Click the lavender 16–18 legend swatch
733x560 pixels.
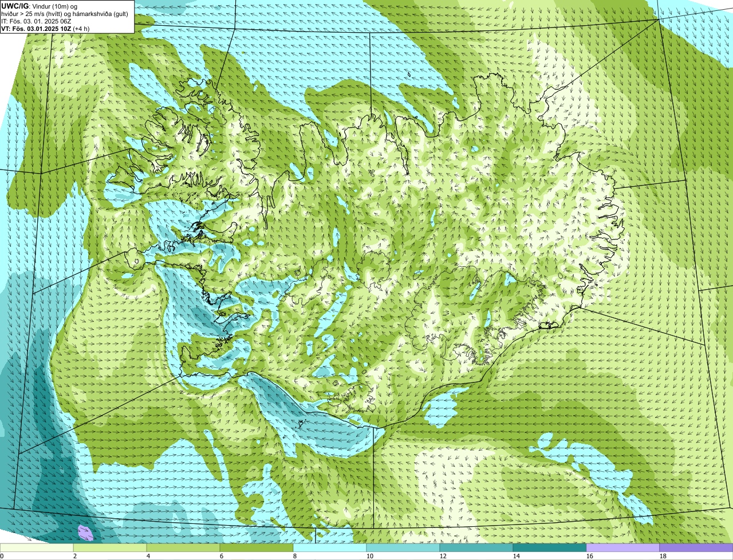[623, 548]
